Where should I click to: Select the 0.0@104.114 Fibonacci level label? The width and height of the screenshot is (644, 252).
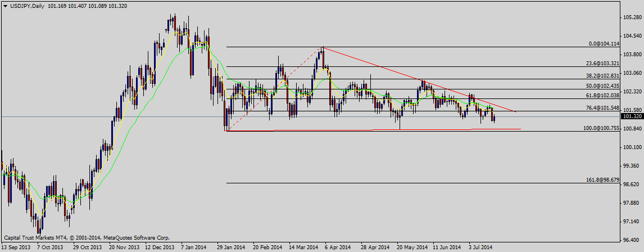(x=604, y=43)
